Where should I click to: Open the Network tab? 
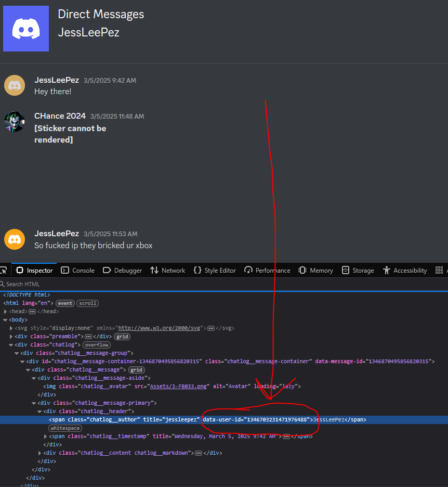[x=167, y=270]
